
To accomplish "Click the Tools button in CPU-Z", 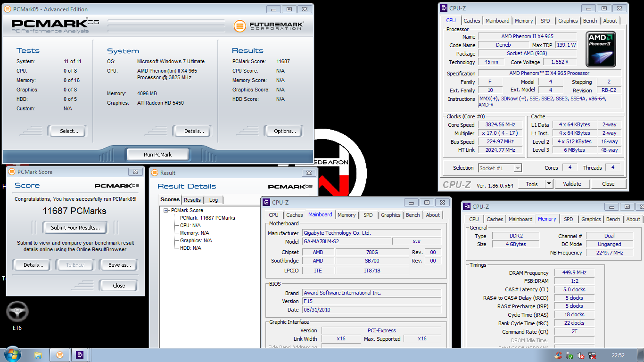I will click(x=532, y=184).
